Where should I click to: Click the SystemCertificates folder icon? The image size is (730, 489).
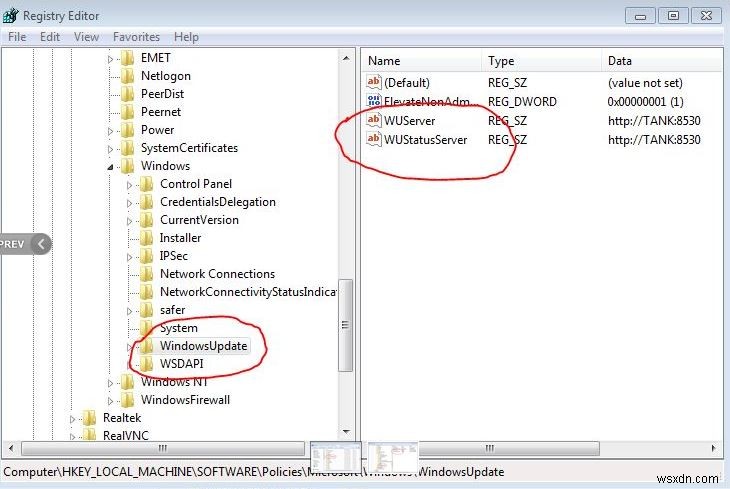(x=128, y=148)
